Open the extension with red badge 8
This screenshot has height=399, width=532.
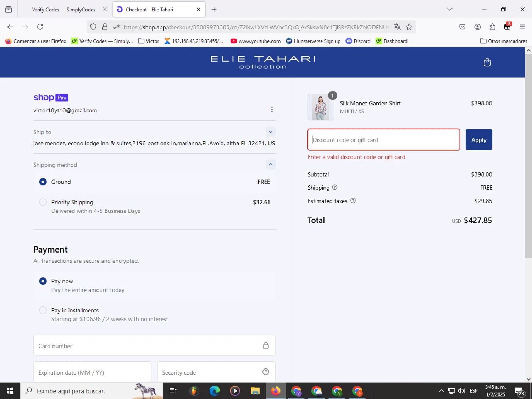point(508,27)
